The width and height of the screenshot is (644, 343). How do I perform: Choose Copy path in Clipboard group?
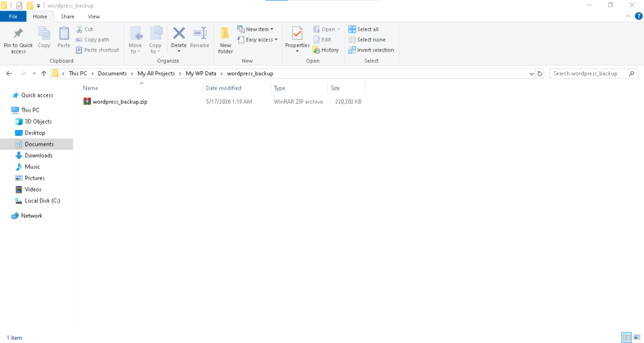click(x=92, y=40)
